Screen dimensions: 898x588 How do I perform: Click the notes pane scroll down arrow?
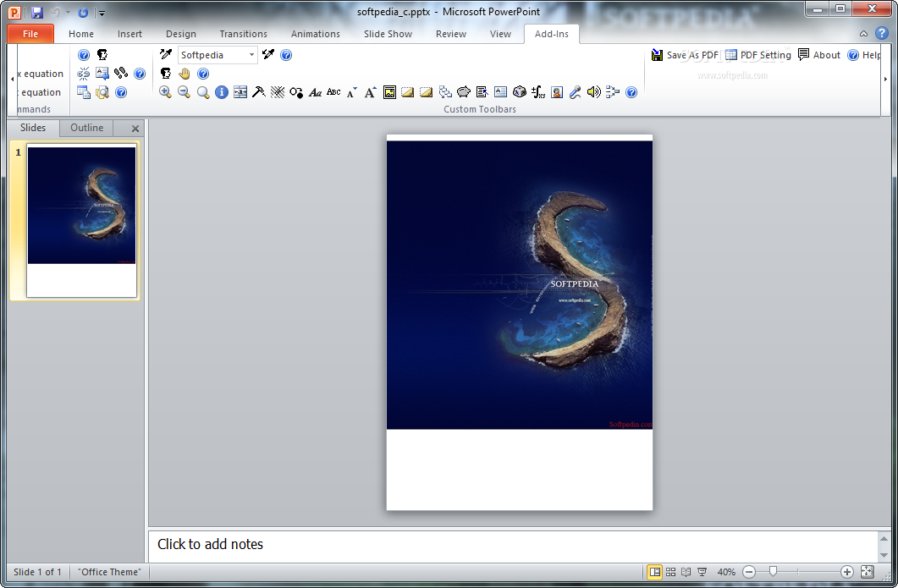coord(884,555)
